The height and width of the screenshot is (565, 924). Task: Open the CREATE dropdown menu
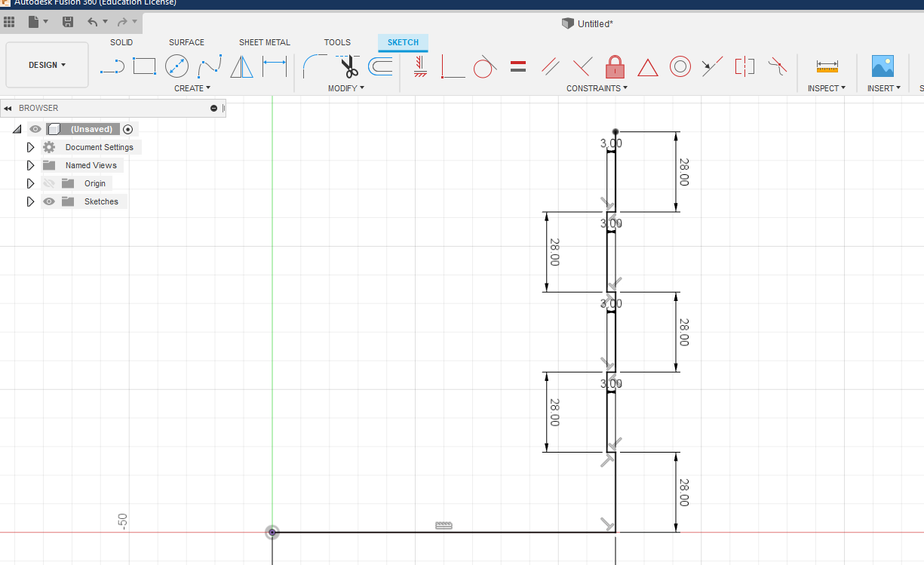pyautogui.click(x=192, y=88)
